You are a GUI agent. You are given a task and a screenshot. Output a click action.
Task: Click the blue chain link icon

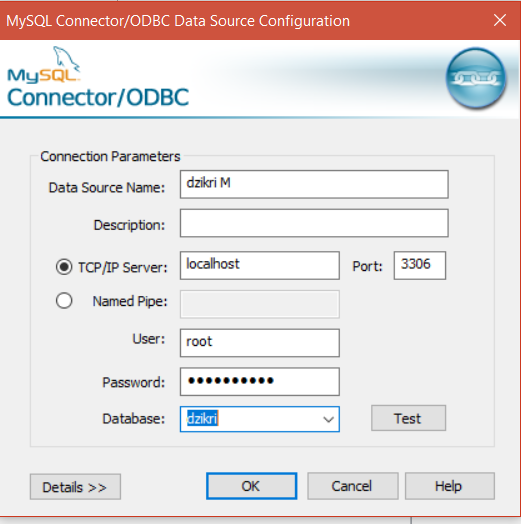point(476,78)
